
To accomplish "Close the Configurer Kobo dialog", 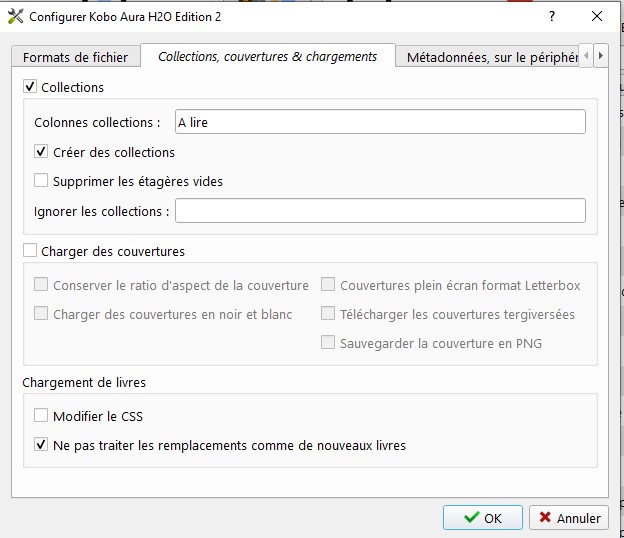I will point(597,16).
